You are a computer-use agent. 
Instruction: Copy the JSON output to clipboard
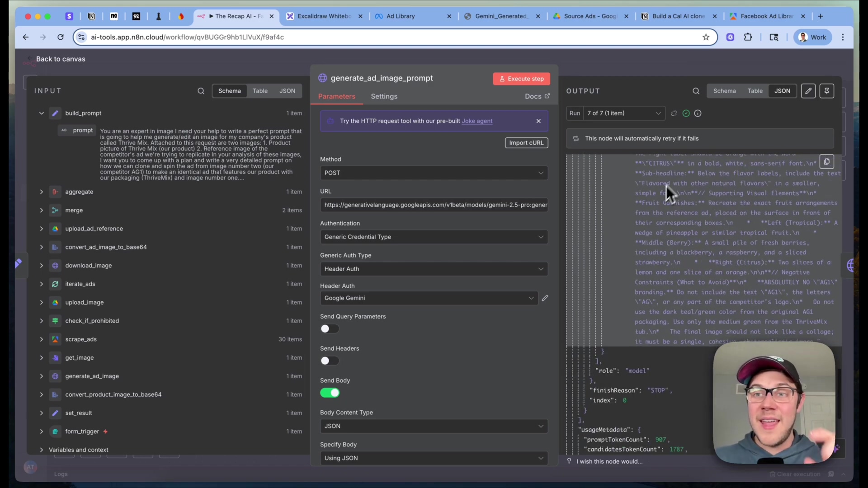pos(826,162)
